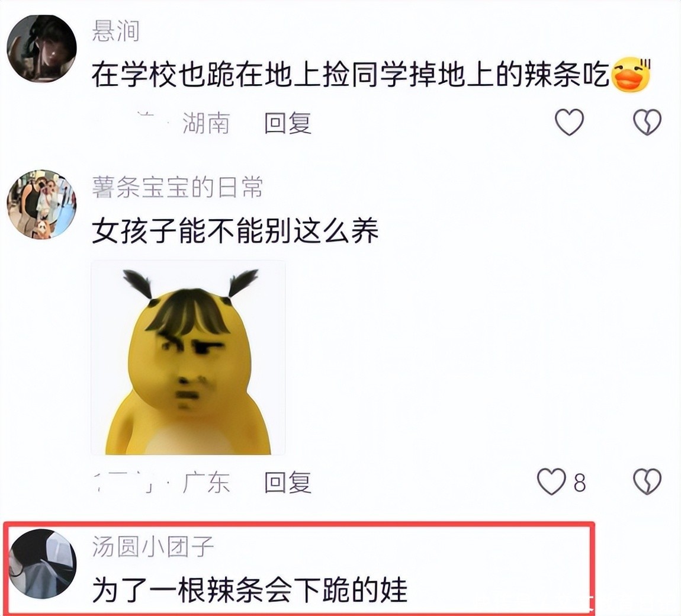Screen dimensions: 681x616
Task: Tap the like count 8
Action: (x=579, y=483)
